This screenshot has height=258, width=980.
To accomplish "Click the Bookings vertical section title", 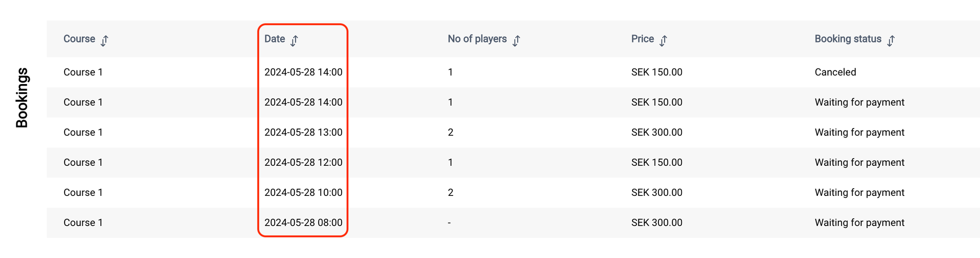I will point(22,98).
